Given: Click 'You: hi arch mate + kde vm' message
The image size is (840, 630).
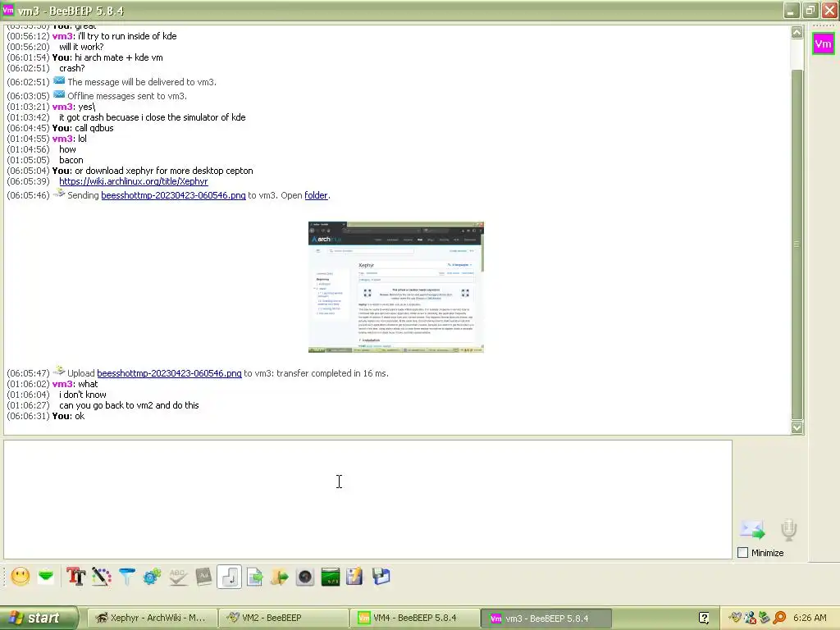Looking at the screenshot, I should pyautogui.click(x=107, y=57).
